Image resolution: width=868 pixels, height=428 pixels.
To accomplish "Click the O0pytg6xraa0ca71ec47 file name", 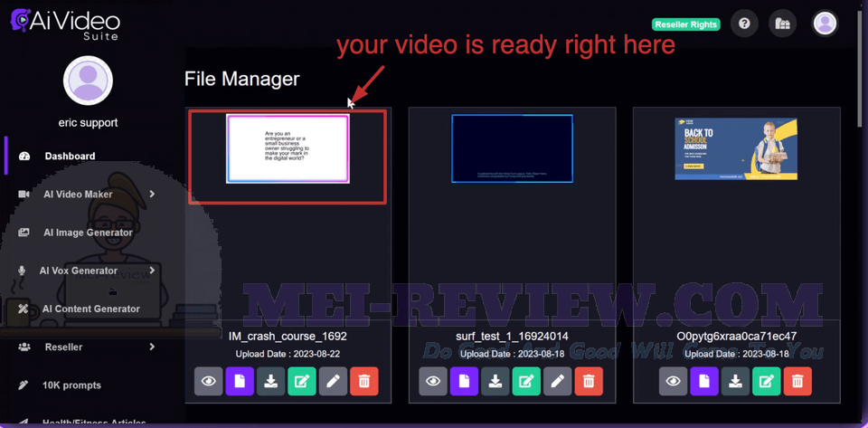I will [737, 336].
